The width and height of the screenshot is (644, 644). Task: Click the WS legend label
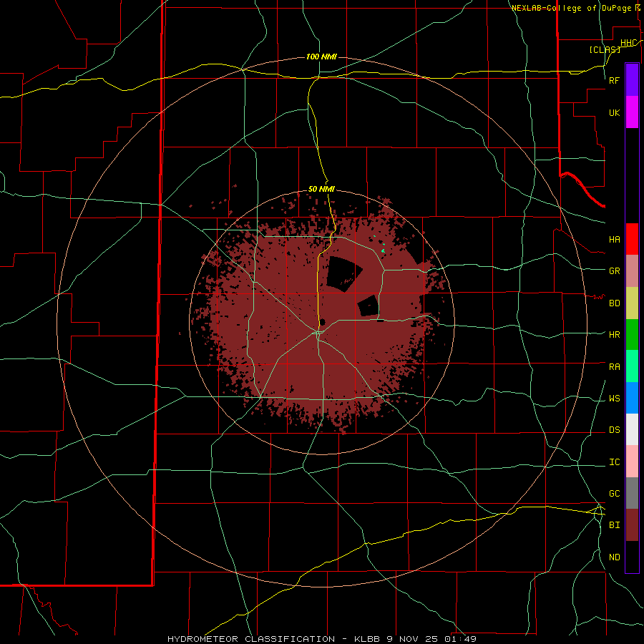[615, 399]
